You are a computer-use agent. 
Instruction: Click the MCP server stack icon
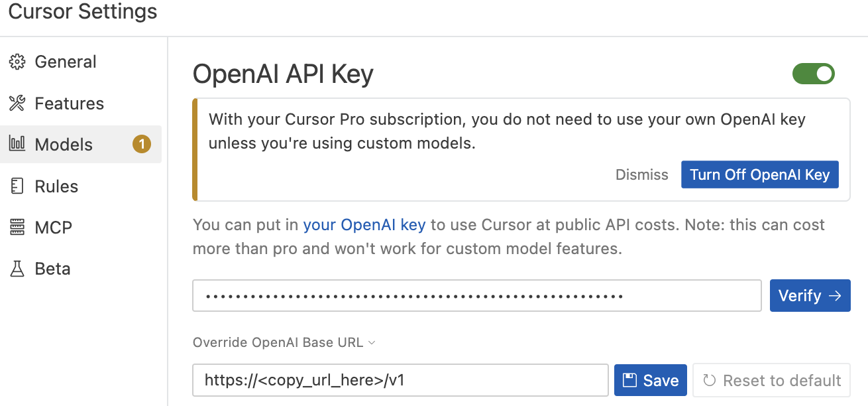[17, 228]
